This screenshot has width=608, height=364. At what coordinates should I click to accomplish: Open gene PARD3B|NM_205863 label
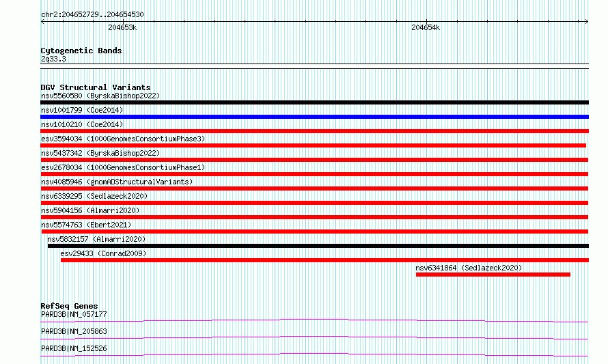[74, 331]
